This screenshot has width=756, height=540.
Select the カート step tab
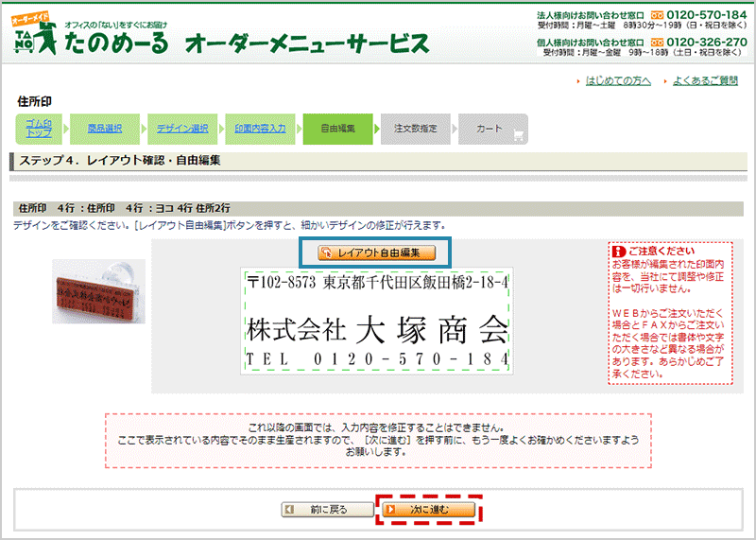(493, 129)
